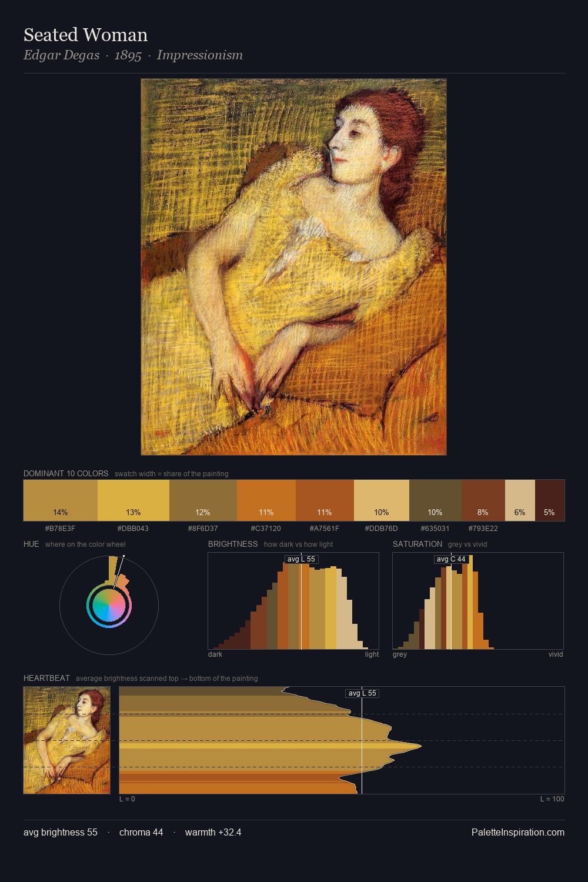Click the saturation histogram chart
The height and width of the screenshot is (882, 588).
478,601
